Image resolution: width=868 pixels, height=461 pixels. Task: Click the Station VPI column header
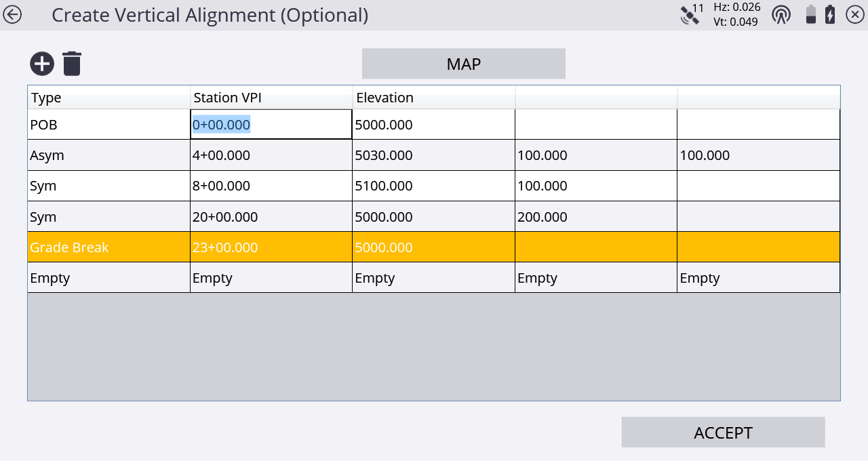[271, 98]
